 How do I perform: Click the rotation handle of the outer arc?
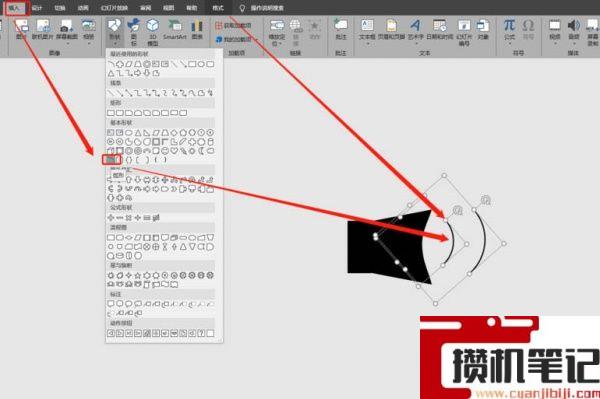click(486, 200)
